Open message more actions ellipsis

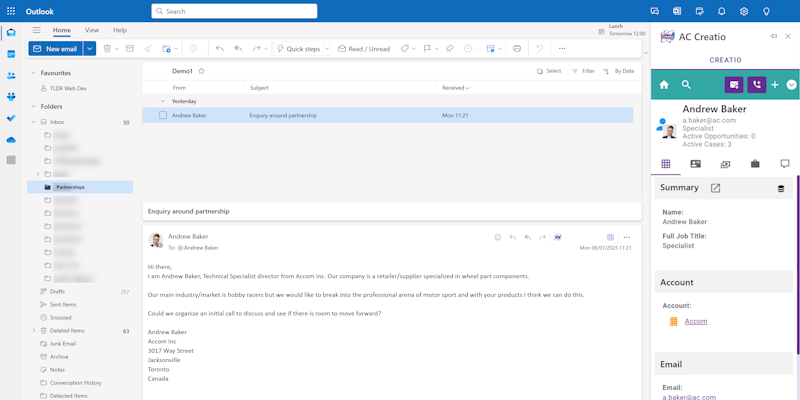(x=627, y=237)
